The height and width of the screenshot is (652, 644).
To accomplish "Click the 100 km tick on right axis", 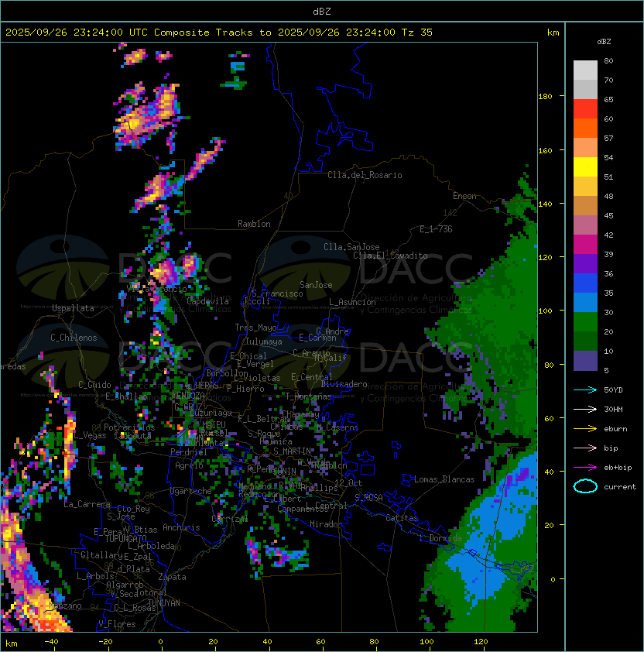I will click(x=545, y=311).
